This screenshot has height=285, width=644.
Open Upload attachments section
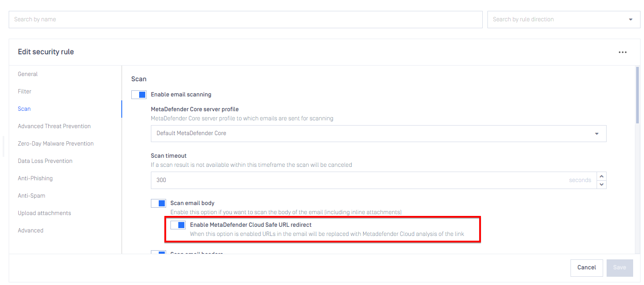(x=44, y=213)
